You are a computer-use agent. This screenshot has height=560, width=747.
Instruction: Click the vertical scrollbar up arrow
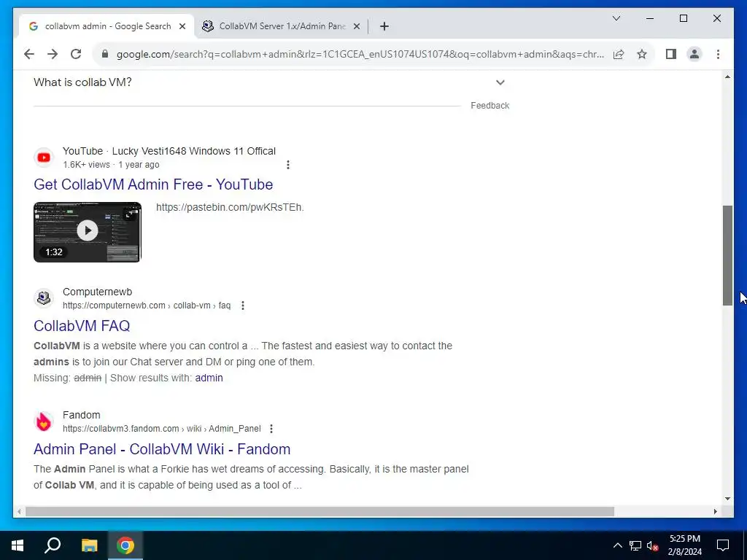(x=727, y=77)
